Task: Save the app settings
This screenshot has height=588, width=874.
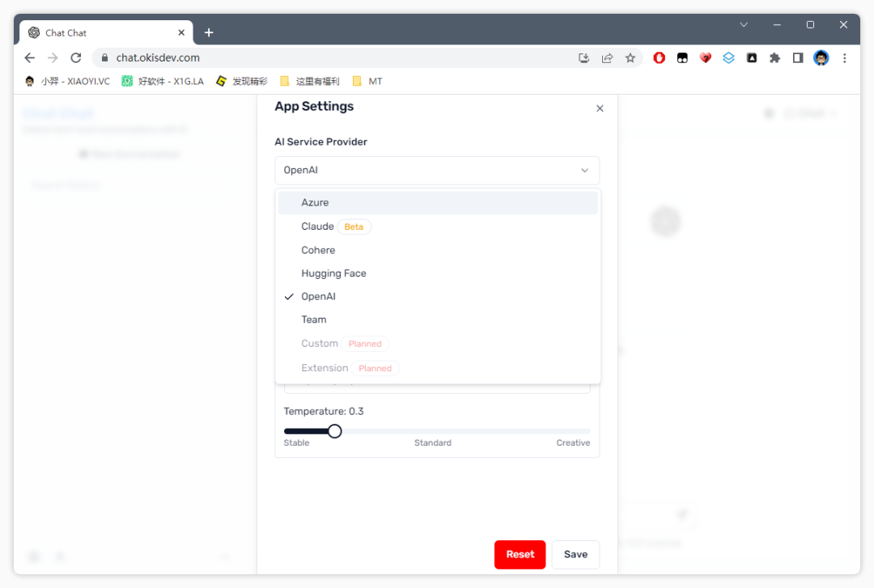Action: (575, 554)
